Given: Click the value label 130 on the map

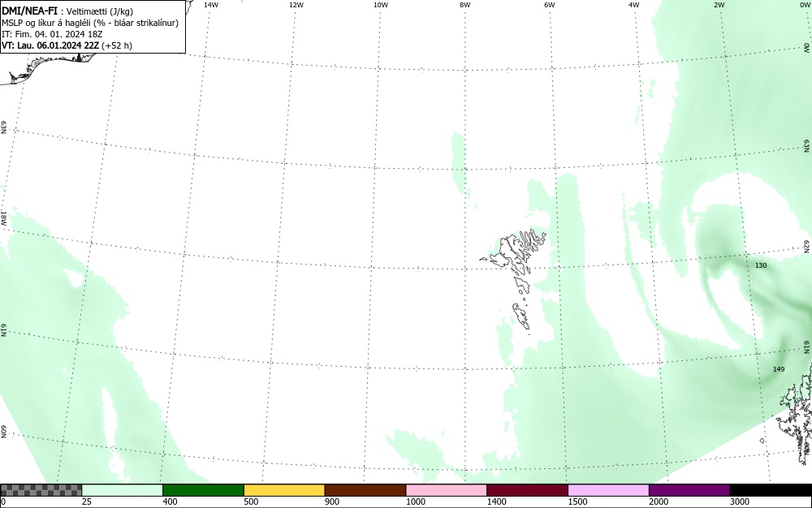Looking at the screenshot, I should [x=761, y=265].
